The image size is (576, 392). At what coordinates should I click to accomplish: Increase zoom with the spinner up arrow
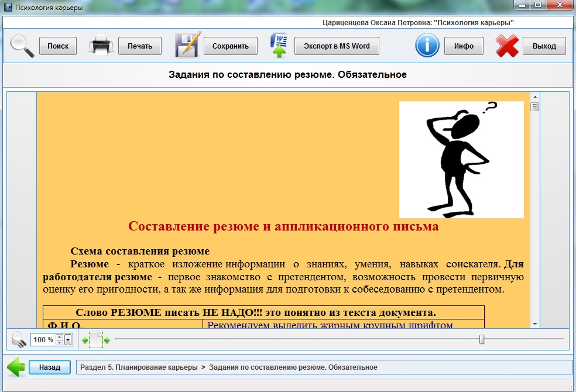tap(59, 336)
